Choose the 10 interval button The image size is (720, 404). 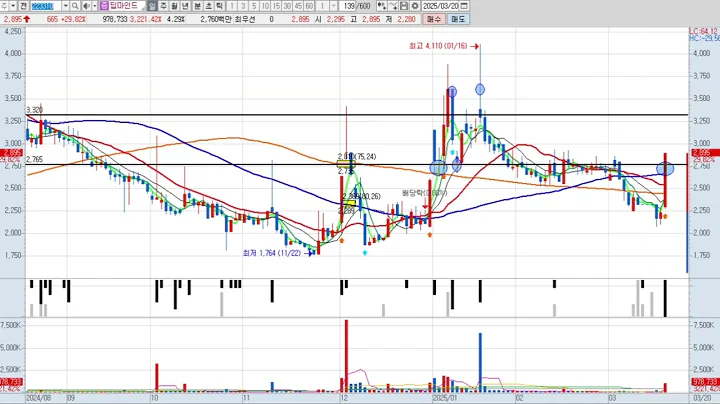[265, 6]
